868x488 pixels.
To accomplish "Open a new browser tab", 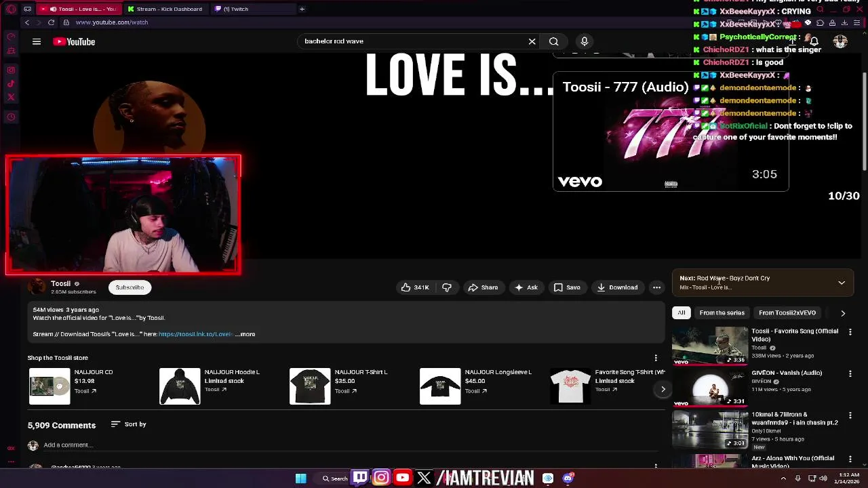I will [x=302, y=9].
